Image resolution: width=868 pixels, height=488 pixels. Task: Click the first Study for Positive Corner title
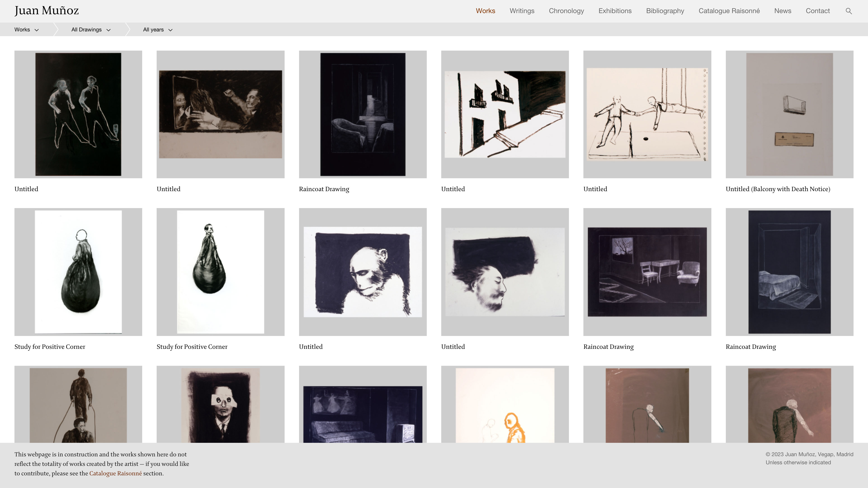(x=50, y=347)
